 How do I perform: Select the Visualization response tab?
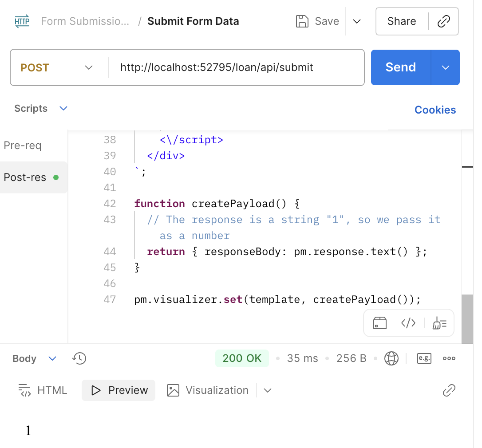pos(208,390)
